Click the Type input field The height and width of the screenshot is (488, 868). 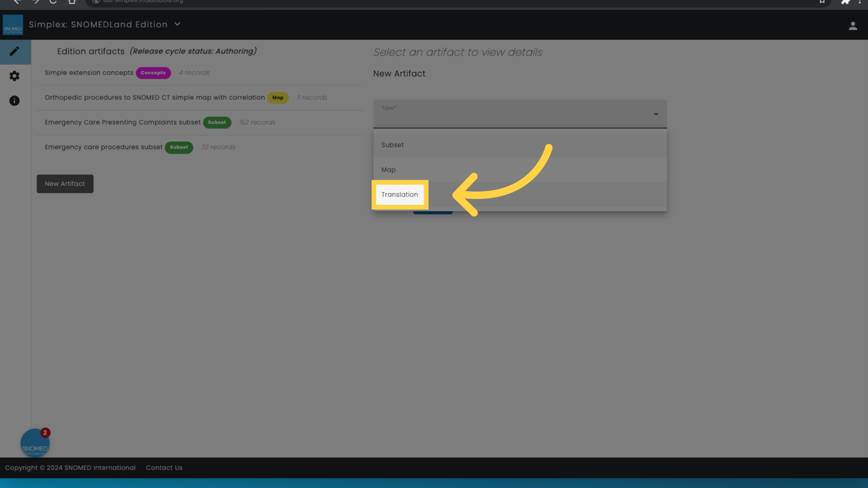[519, 114]
